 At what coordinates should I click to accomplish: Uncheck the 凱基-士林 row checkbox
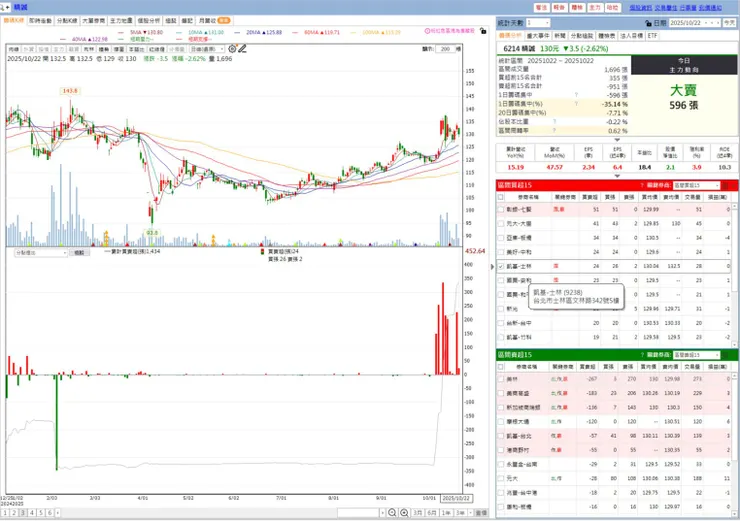pyautogui.click(x=501, y=266)
